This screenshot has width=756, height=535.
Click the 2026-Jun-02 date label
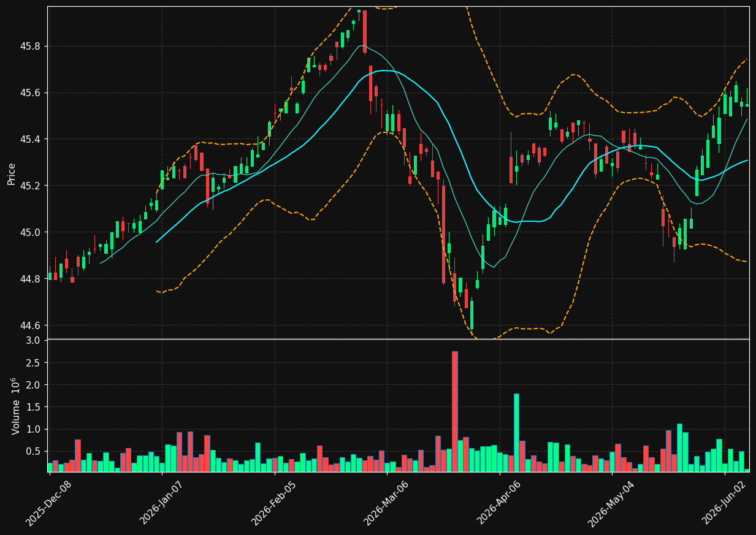pyautogui.click(x=725, y=503)
